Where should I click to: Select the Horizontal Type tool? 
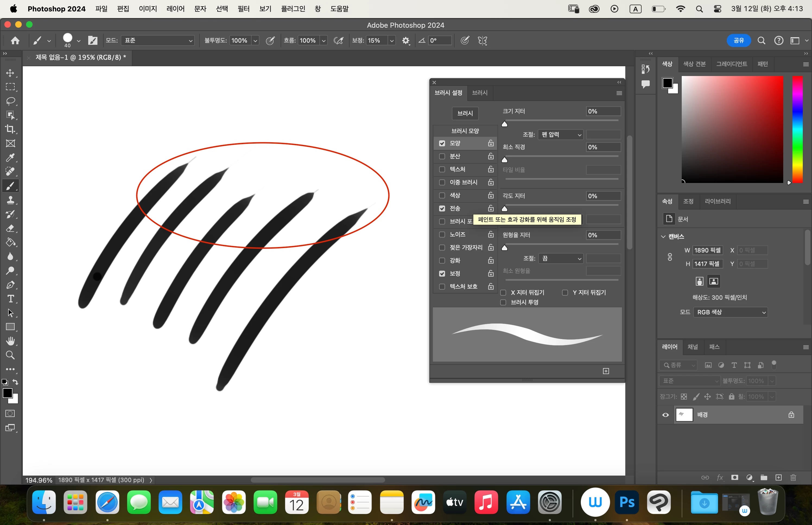[10, 299]
